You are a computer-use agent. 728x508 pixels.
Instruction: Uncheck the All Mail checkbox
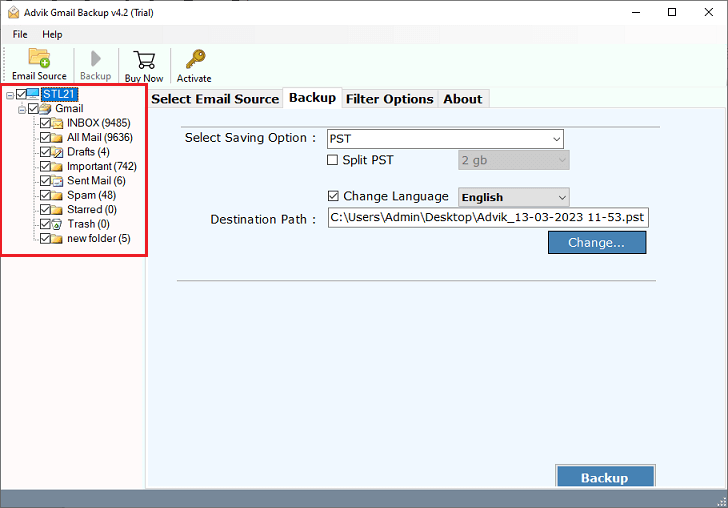pyautogui.click(x=45, y=137)
